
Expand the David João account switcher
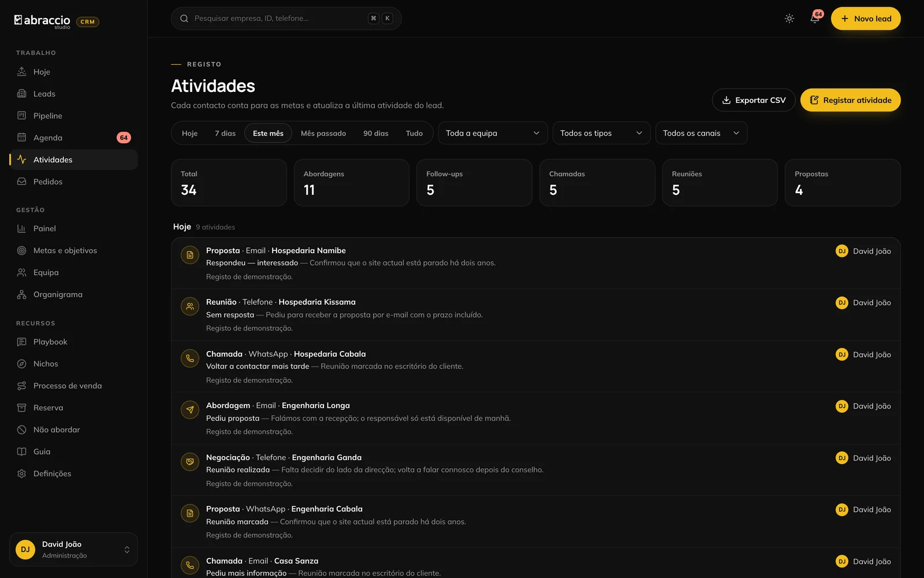[73, 550]
